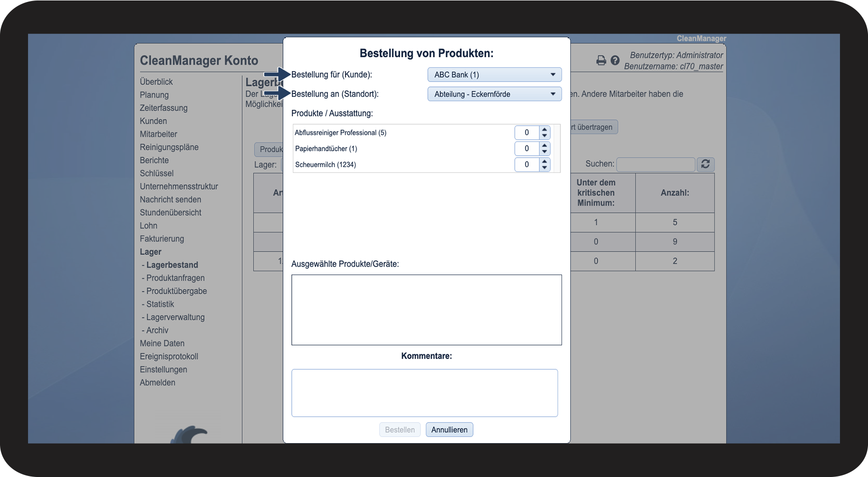Open Überblick in sidebar

tap(156, 82)
